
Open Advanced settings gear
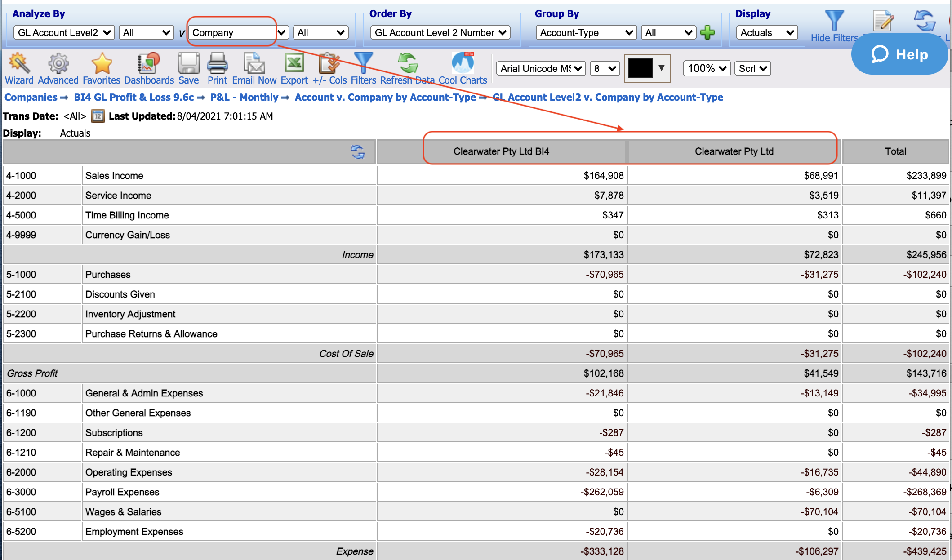[x=58, y=68]
